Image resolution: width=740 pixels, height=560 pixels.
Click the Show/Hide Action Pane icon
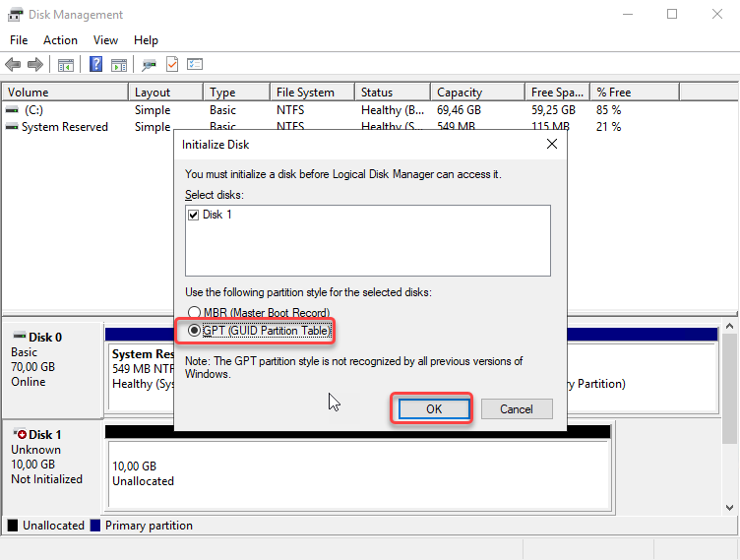pyautogui.click(x=119, y=65)
